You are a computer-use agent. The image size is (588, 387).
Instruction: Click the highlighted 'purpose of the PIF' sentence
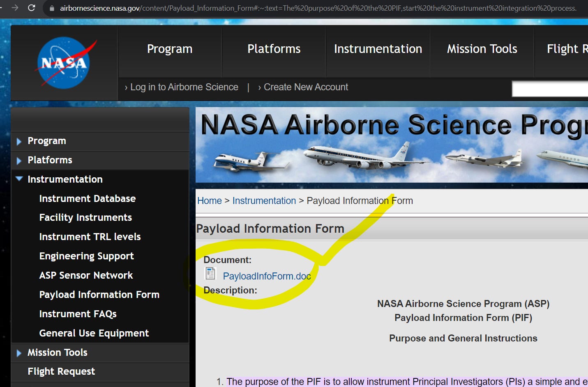click(407, 382)
